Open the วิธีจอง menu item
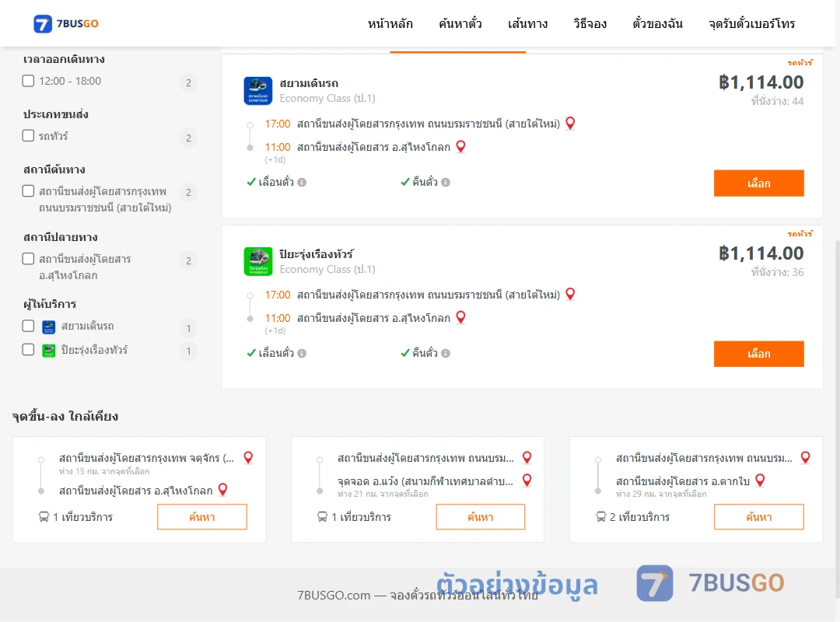This screenshot has width=840, height=622. coord(590,23)
